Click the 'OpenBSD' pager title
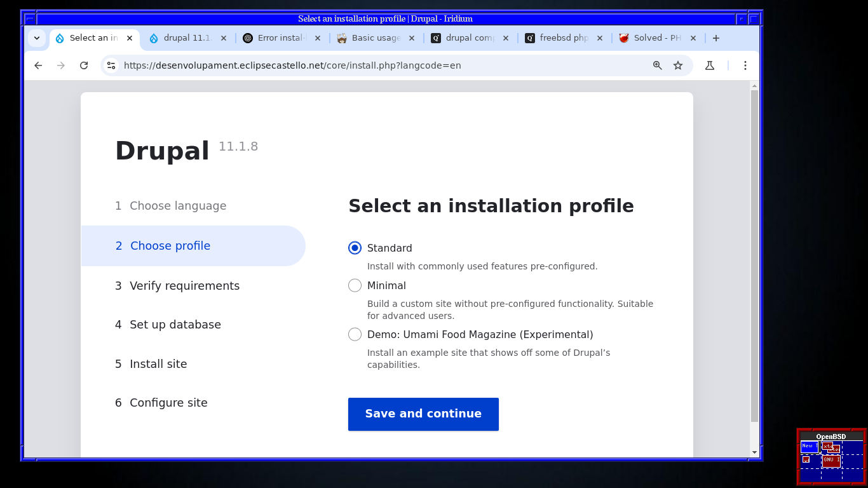Image resolution: width=868 pixels, height=488 pixels. [831, 437]
